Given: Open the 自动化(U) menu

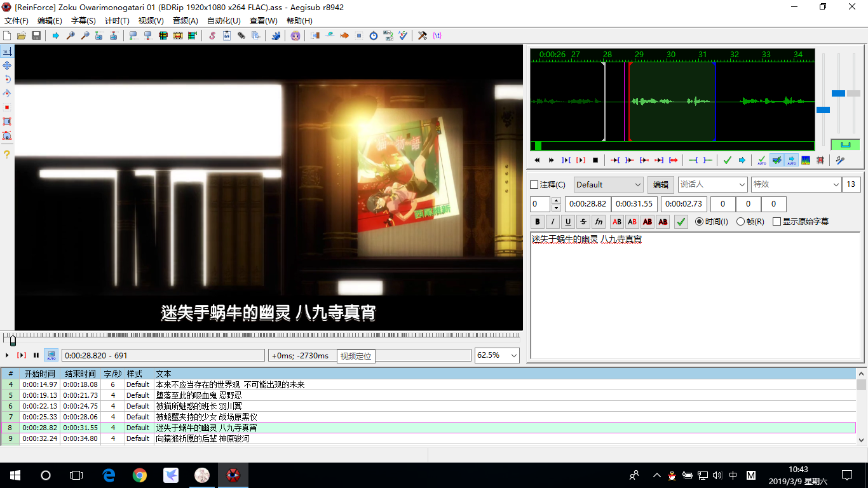Looking at the screenshot, I should 224,21.
